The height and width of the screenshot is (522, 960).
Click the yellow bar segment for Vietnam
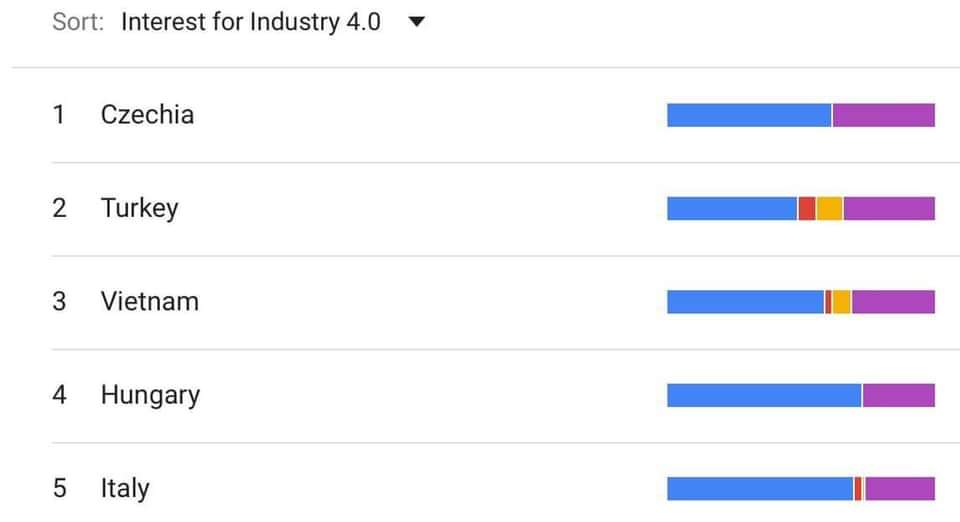point(841,302)
